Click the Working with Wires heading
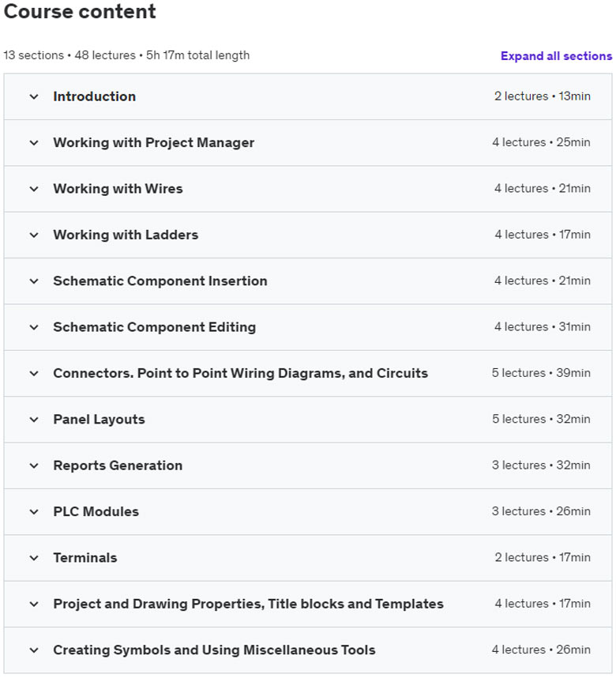The height and width of the screenshot is (678, 616). 118,189
